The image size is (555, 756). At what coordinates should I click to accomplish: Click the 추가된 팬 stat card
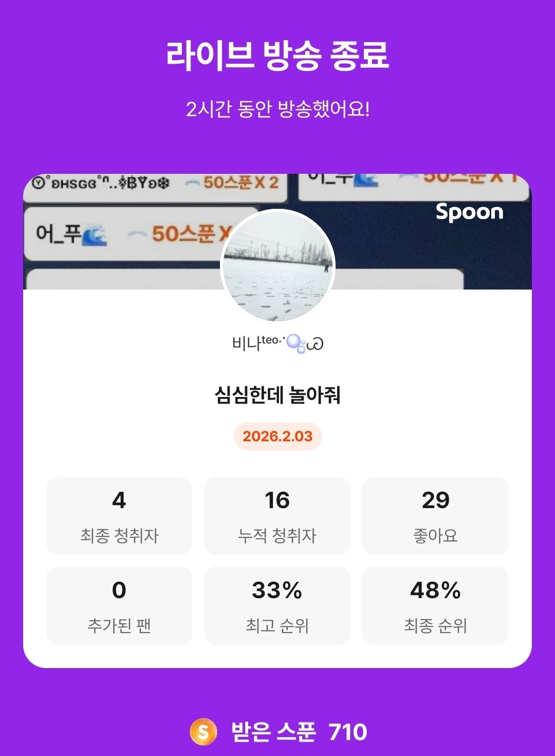119,605
